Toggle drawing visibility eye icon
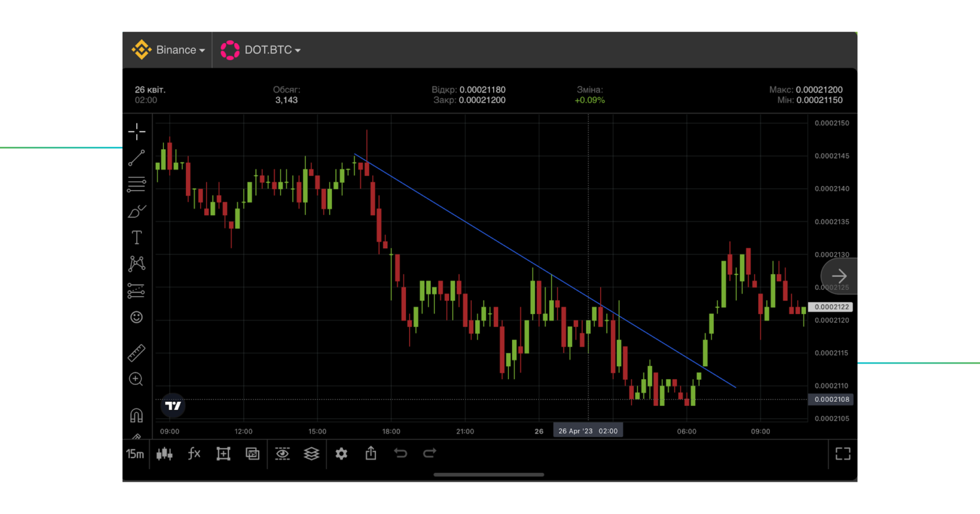Screen dimensions: 980x514 282,454
